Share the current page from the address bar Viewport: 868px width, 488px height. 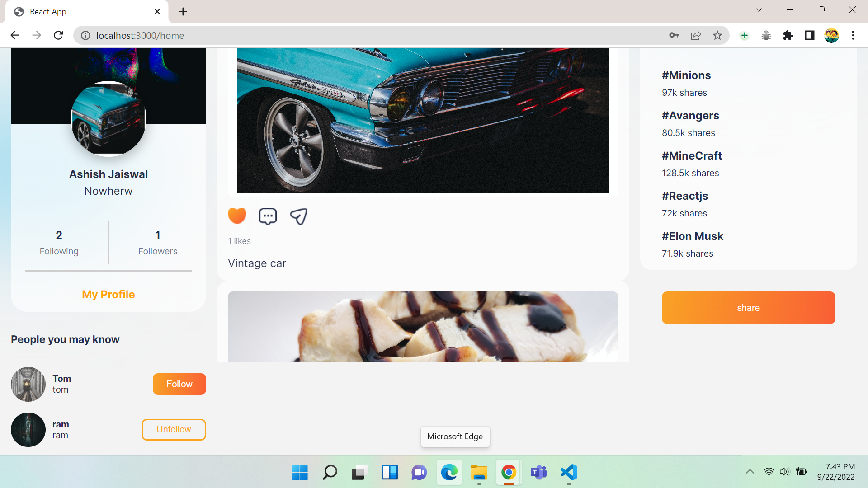695,35
